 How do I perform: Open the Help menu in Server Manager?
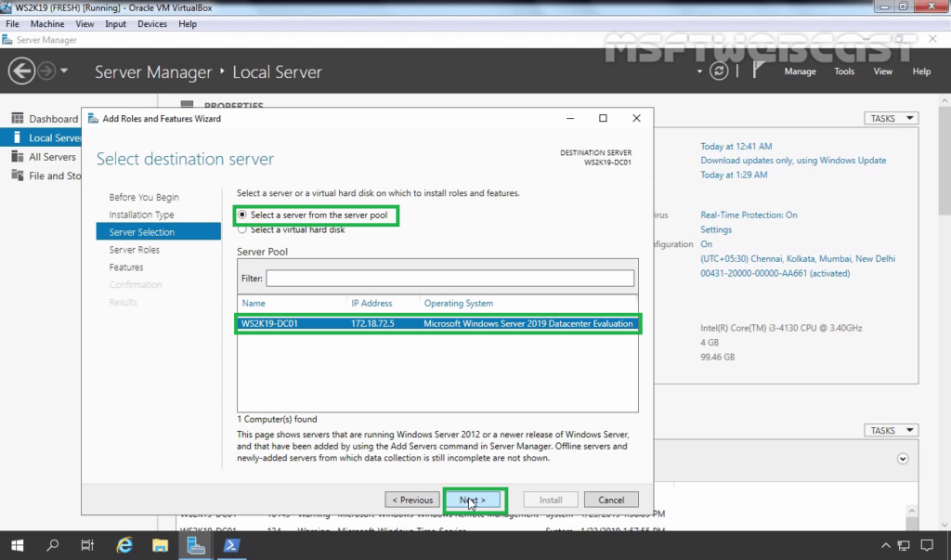[921, 72]
